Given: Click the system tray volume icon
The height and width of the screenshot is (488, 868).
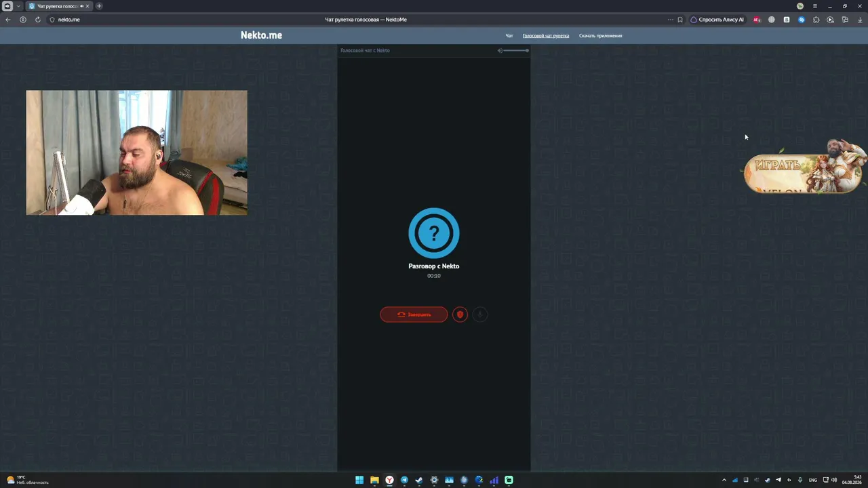Looking at the screenshot, I should click(834, 480).
